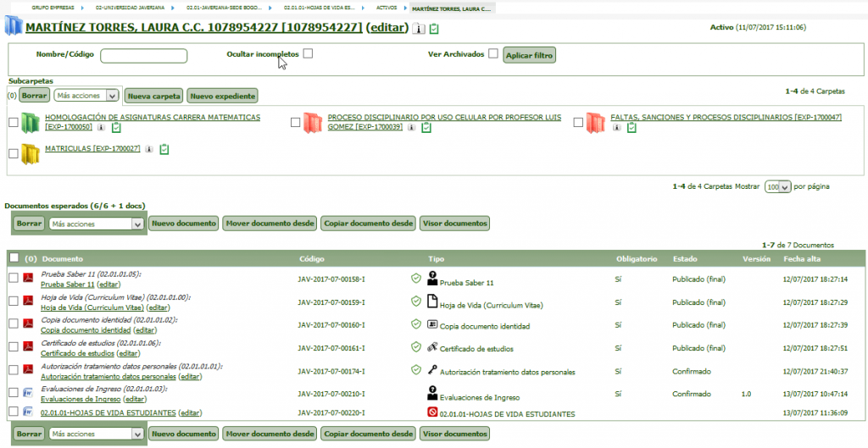
Task: Open green HOMOLOGACIÓN DE ASIGNATURAS folder icon
Action: click(x=31, y=123)
